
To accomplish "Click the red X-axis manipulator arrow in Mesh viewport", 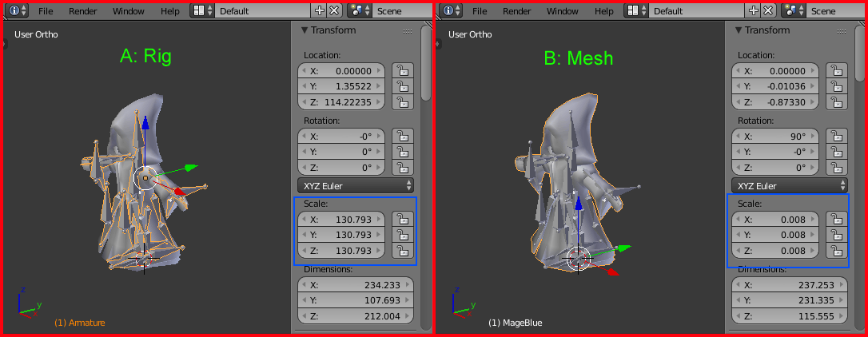I will point(613,272).
